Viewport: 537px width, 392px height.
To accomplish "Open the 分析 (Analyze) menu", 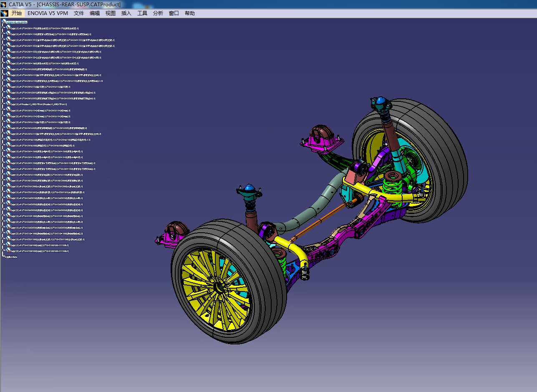I will tap(158, 13).
